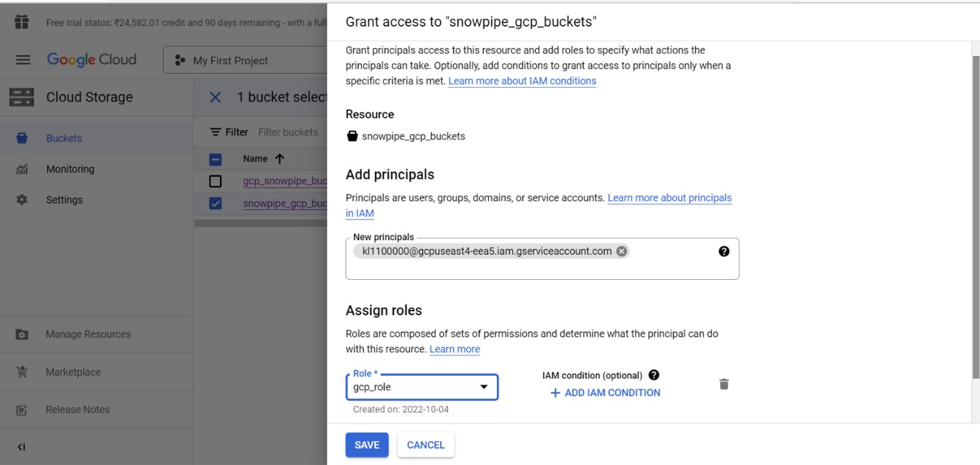Screen dimensions: 980x465
Task: Open the Google Cloud navigation menu
Action: (23, 60)
